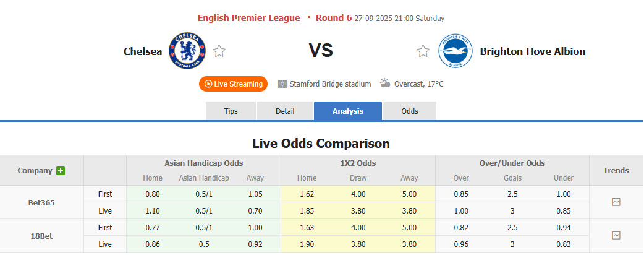
Task: Click the Brighton Hove Albion crest logo
Action: click(455, 51)
